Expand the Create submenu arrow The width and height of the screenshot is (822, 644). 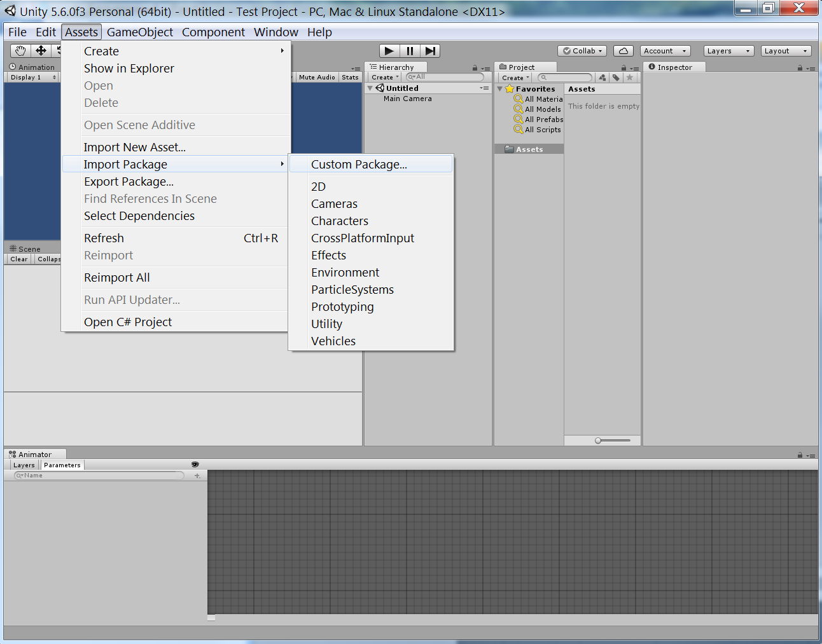(282, 51)
